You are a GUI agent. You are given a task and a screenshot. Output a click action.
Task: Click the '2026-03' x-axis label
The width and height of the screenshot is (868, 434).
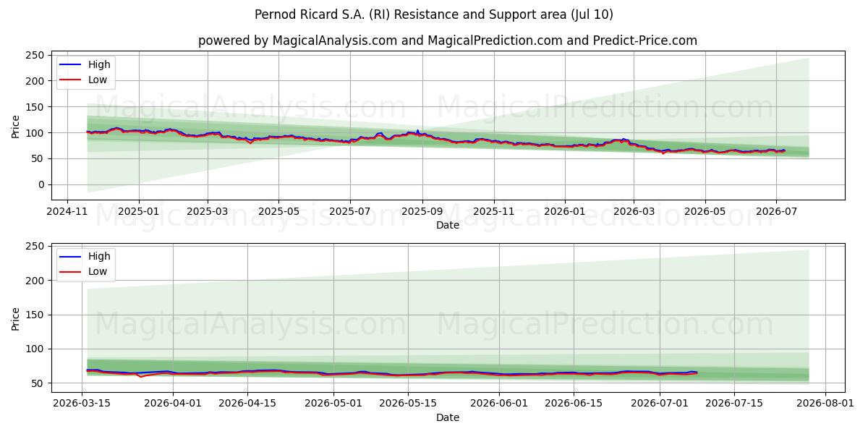coord(634,212)
